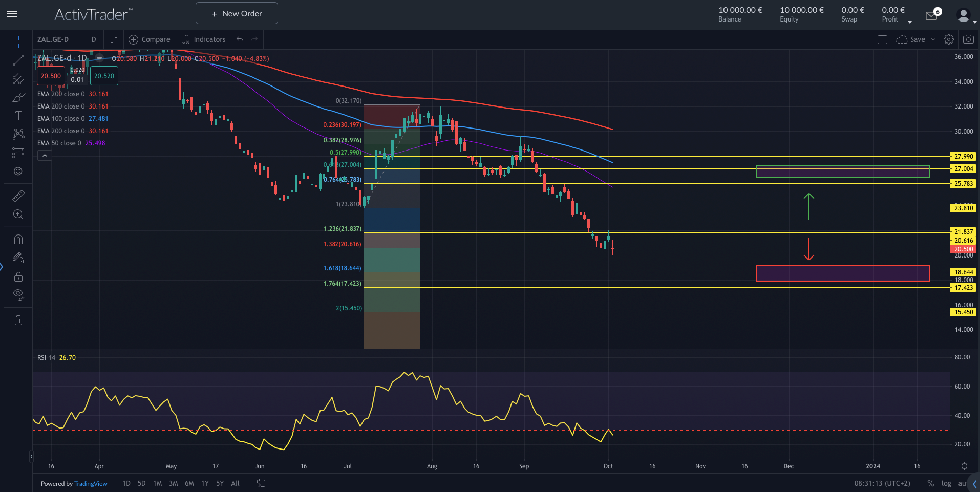Open the mail inbox with 6 notifications

[931, 15]
